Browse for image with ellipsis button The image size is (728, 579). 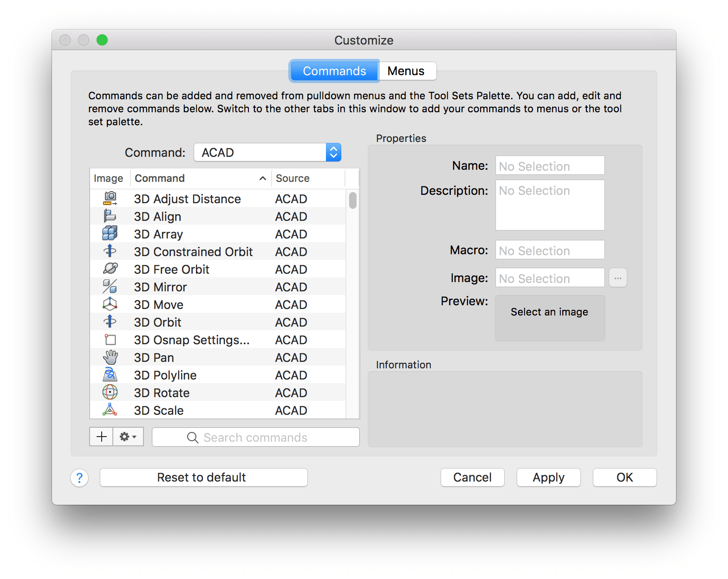click(x=618, y=278)
